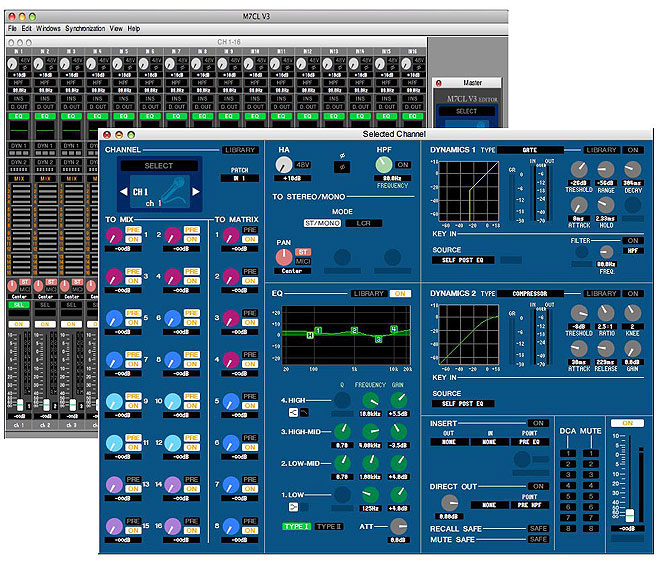
Task: Click the HA gain knob
Action: (284, 165)
